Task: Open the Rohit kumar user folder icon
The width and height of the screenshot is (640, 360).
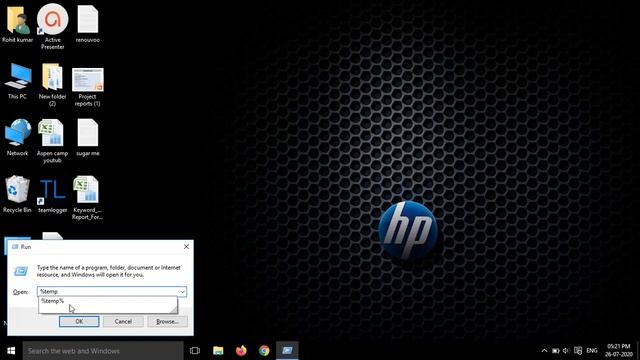Action: (x=18, y=20)
